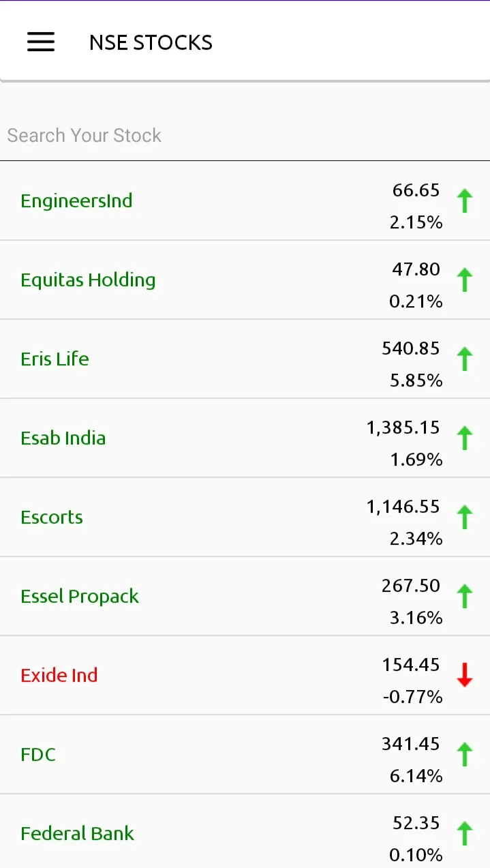Image resolution: width=490 pixels, height=868 pixels.
Task: Click the FDC percentage change 6.14%
Action: click(416, 776)
